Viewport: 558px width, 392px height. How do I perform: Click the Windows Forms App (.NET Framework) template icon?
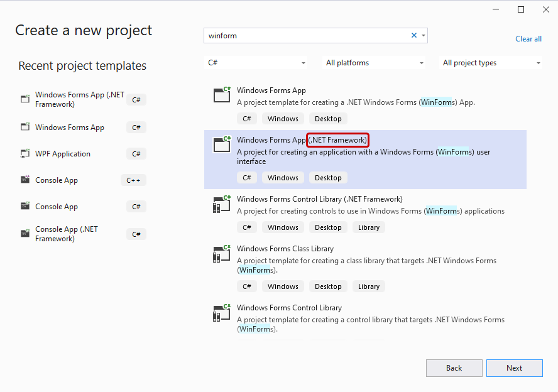coord(221,144)
